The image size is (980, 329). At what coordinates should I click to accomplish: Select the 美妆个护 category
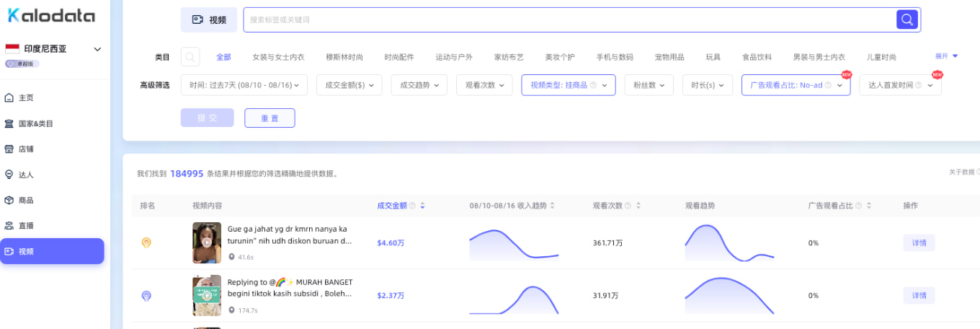tap(560, 57)
